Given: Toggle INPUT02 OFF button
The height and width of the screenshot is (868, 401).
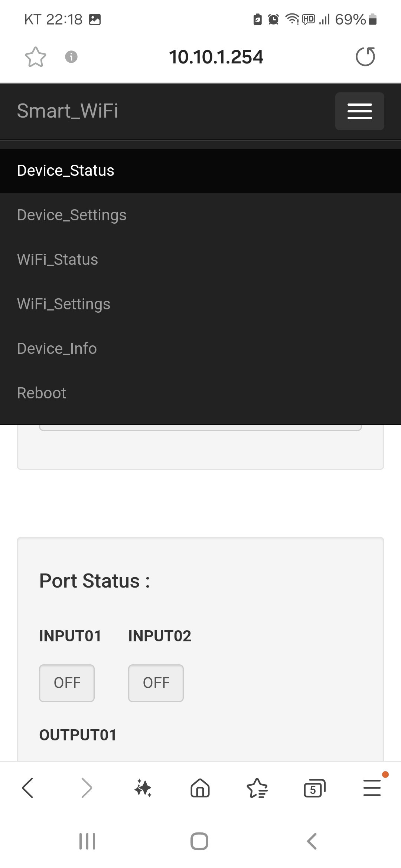Looking at the screenshot, I should click(x=156, y=683).
